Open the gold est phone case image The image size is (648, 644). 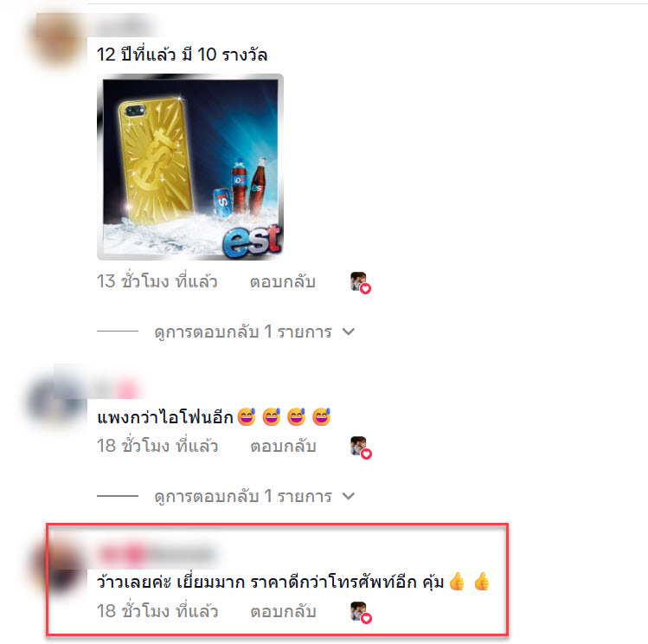pos(190,167)
